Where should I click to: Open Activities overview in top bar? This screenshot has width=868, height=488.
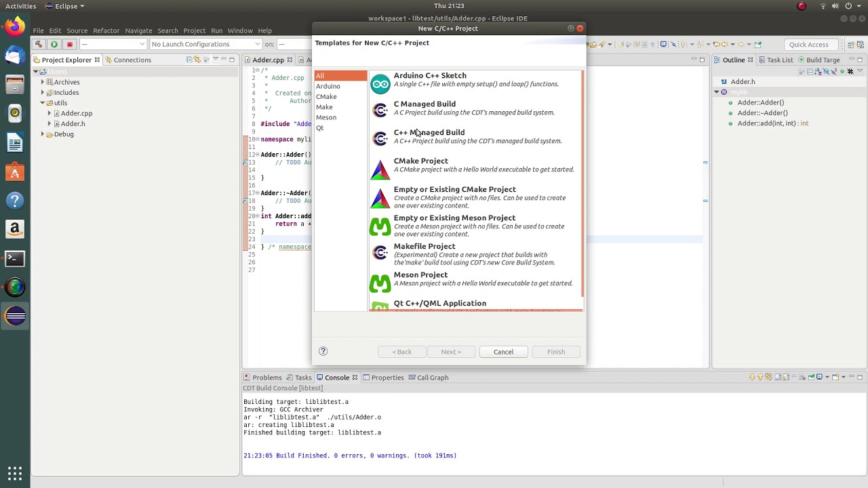[x=20, y=6]
